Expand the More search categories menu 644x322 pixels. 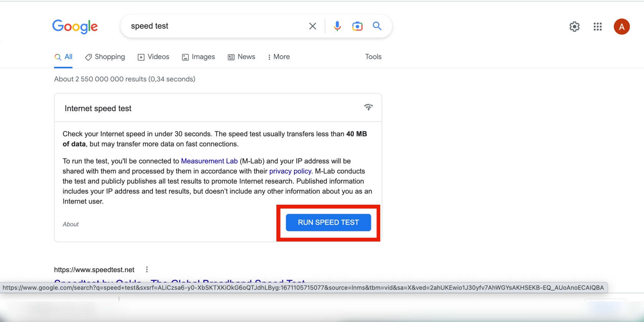pos(279,57)
